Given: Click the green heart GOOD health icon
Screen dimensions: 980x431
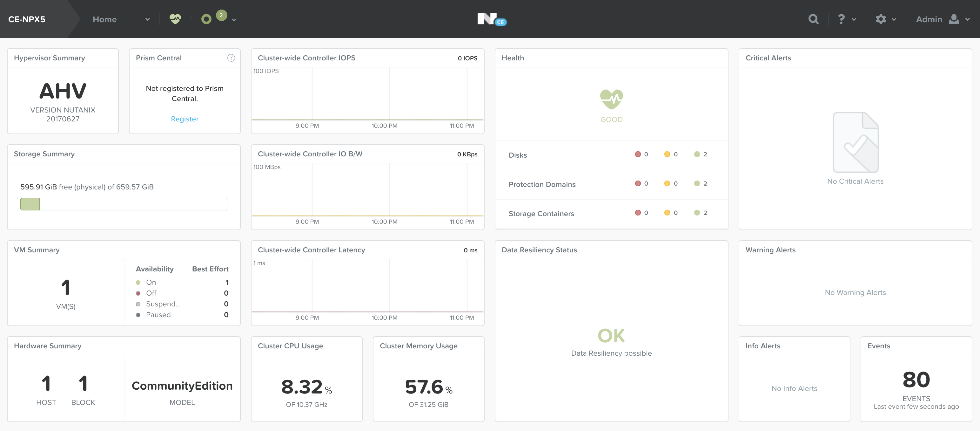Looking at the screenshot, I should [x=611, y=100].
